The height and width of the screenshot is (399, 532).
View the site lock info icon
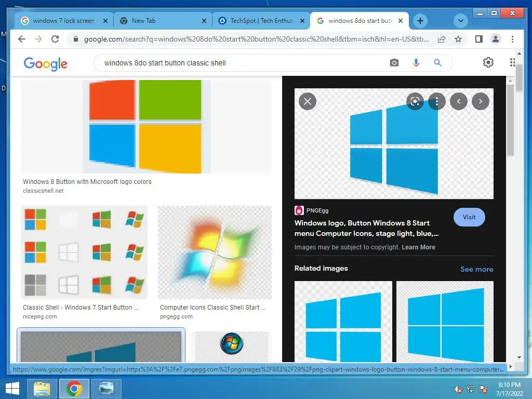tap(76, 39)
